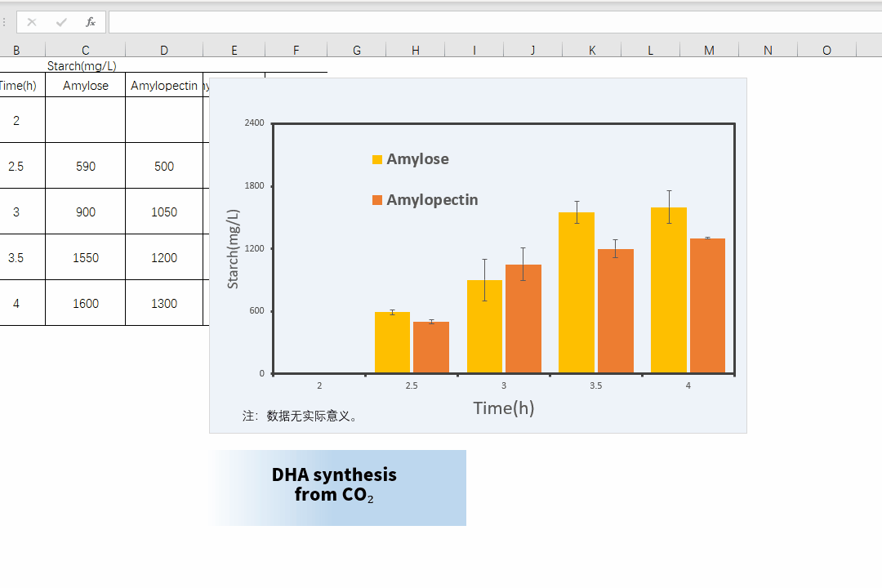Select the yellow Amylose bar at 3.5 h

click(x=577, y=292)
